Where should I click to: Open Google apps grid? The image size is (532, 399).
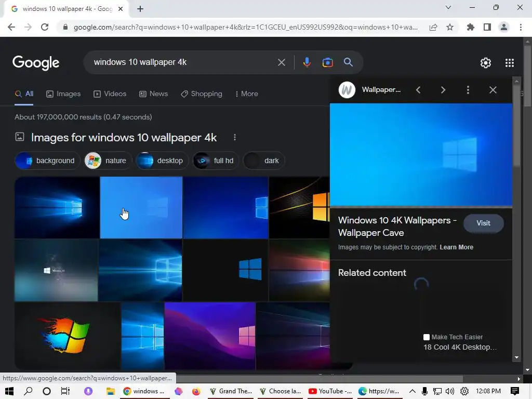point(509,63)
